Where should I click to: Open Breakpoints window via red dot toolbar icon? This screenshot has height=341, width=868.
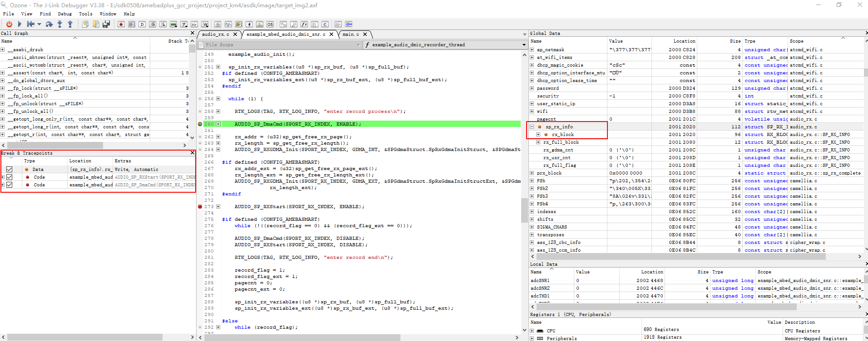(121, 24)
